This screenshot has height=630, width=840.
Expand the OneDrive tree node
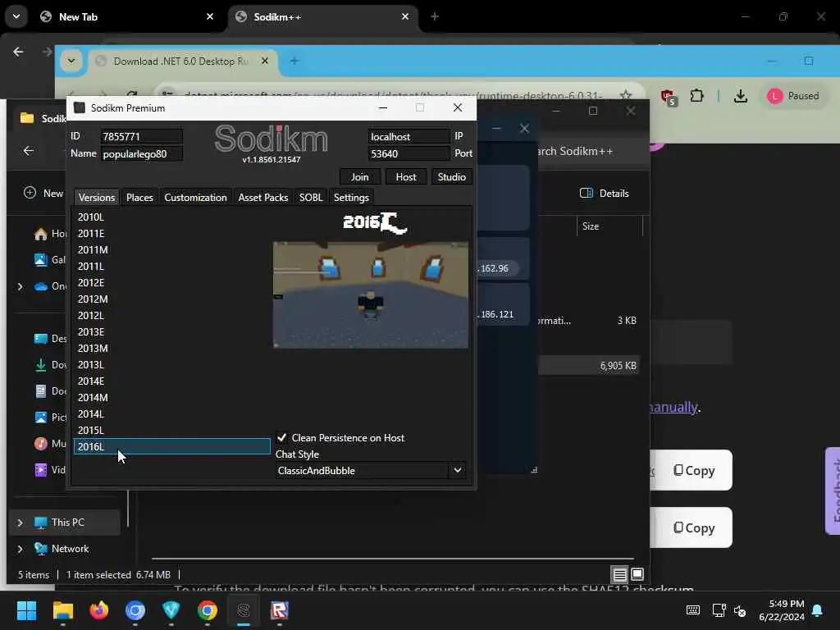[20, 286]
